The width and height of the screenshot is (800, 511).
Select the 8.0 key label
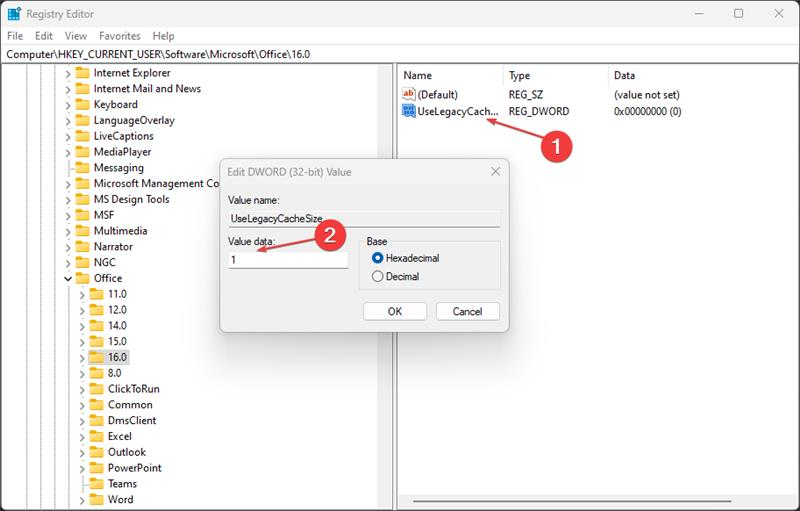(115, 373)
